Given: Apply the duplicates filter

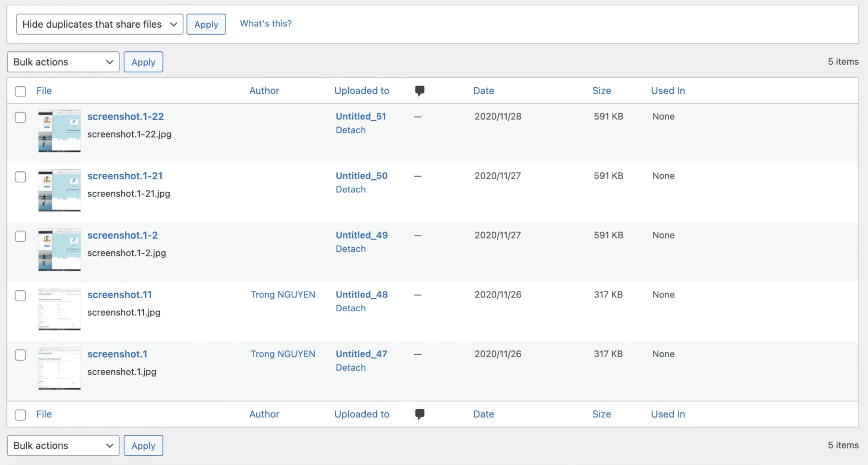Looking at the screenshot, I should 206,24.
